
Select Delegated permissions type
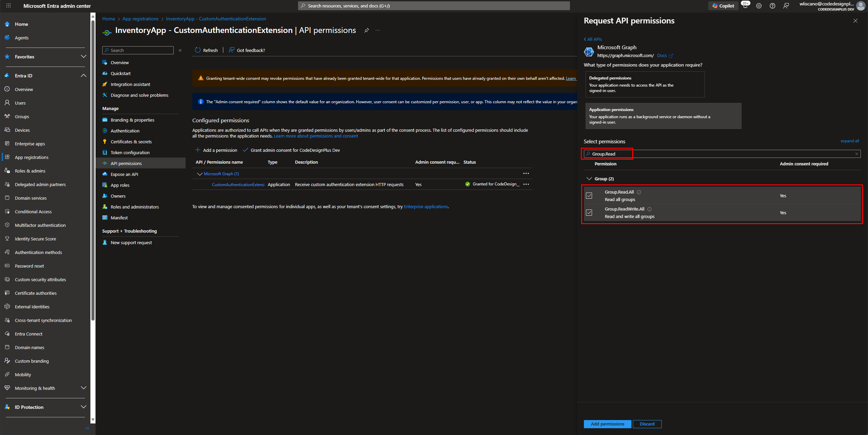pyautogui.click(x=645, y=84)
